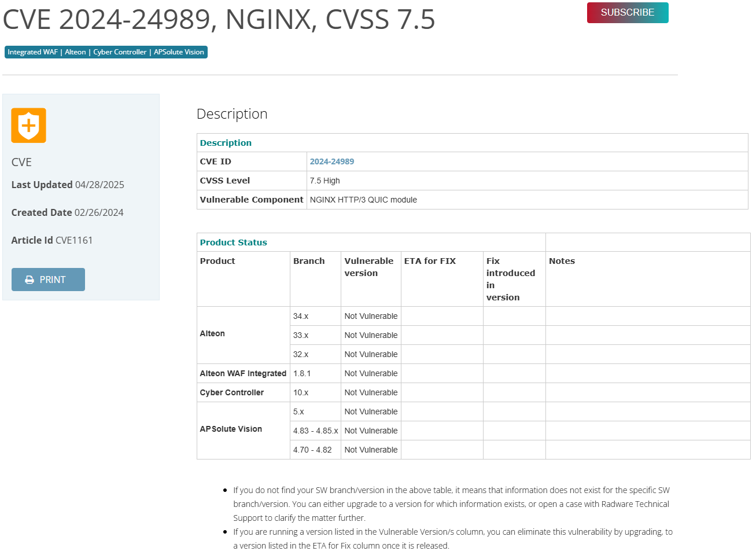
Task: Click Not Vulnerable in the 34.x row
Action: [x=371, y=316]
